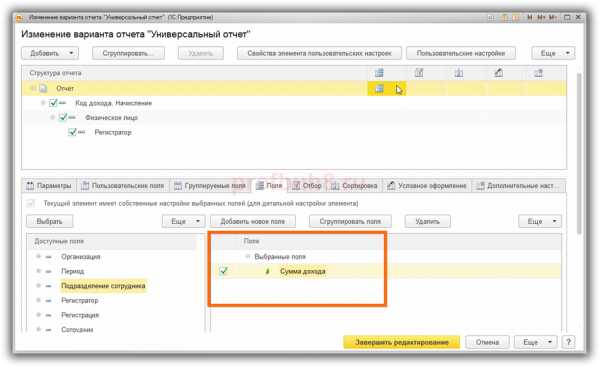Click Сгруппировать поля button
The height and width of the screenshot is (367, 600).
pyautogui.click(x=350, y=221)
